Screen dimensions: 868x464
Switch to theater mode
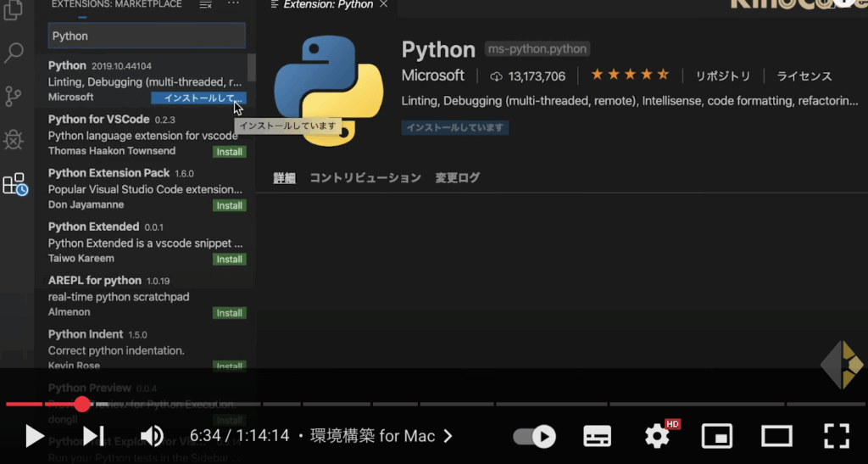pos(776,436)
